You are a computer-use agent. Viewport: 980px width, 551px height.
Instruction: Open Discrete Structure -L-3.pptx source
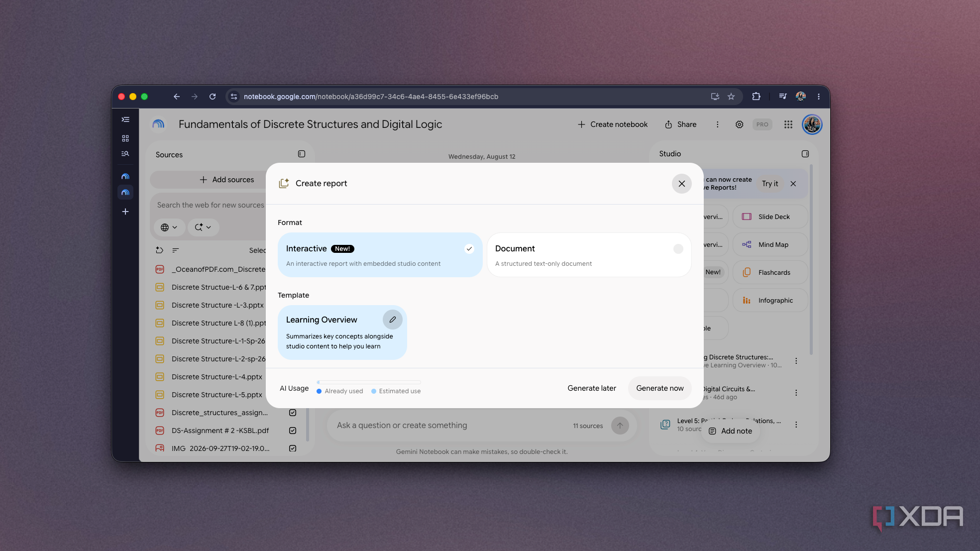[x=217, y=305]
